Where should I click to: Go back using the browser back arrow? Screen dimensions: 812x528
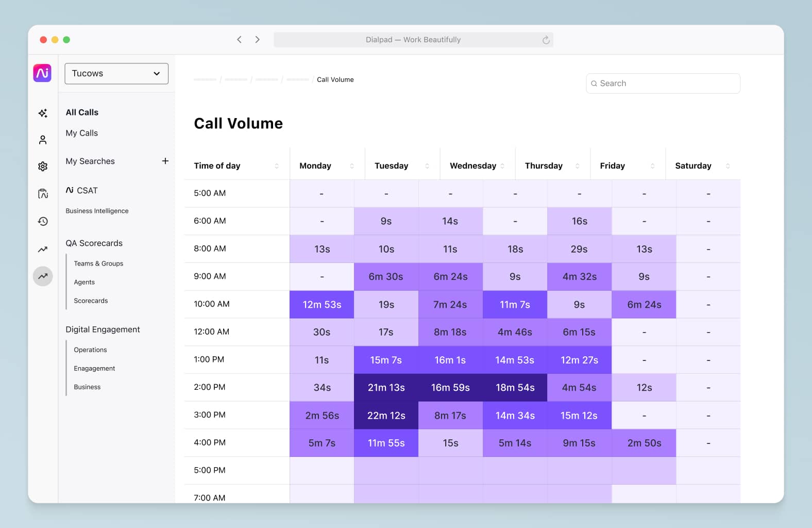[239, 40]
